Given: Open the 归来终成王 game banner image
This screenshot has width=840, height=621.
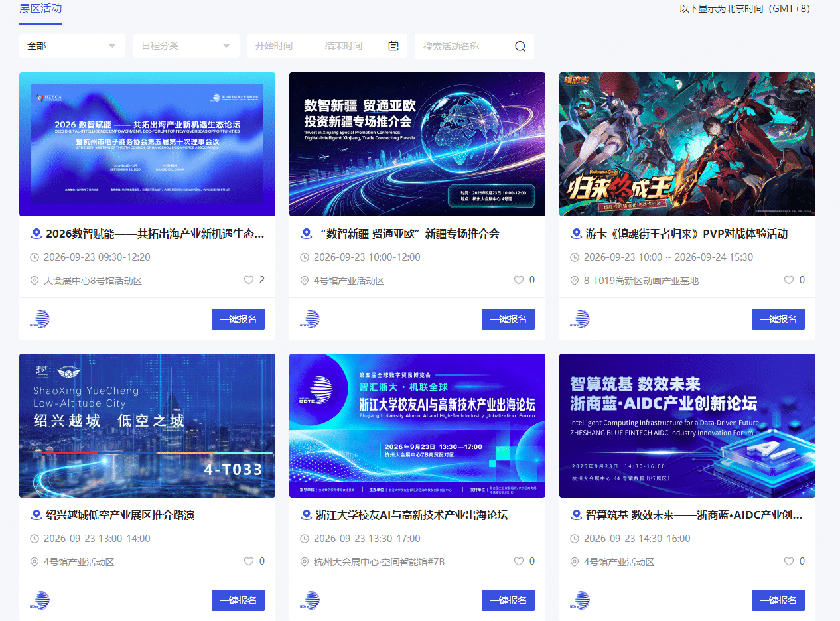Looking at the screenshot, I should point(687,144).
